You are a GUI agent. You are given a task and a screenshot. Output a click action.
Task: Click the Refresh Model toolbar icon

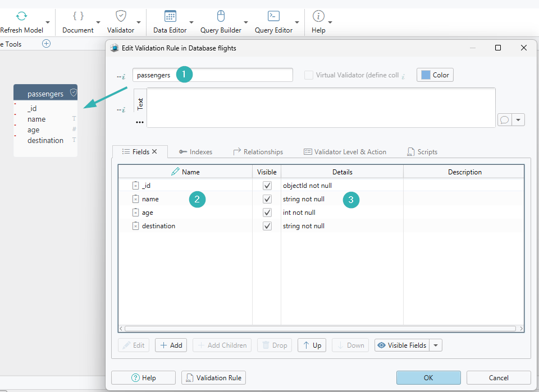pos(22,16)
